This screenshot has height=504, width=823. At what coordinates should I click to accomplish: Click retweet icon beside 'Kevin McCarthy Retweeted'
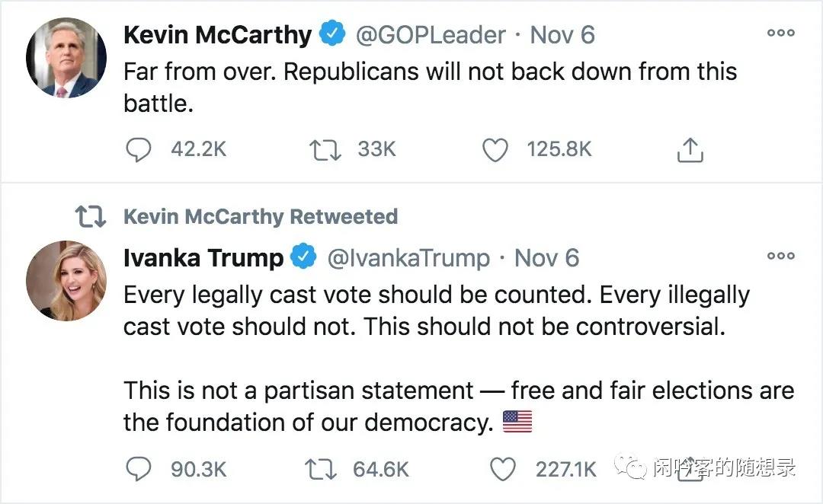coord(90,217)
